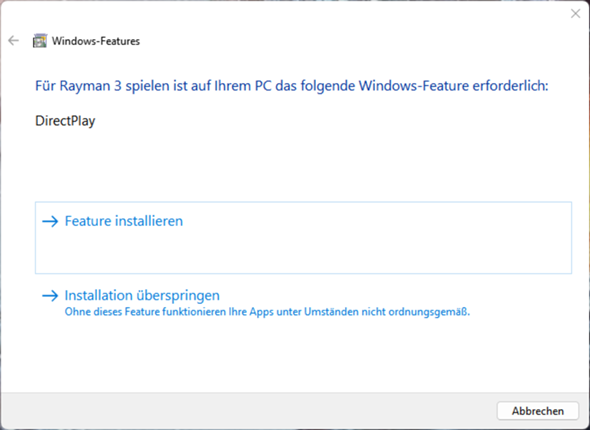Click the Windows-Features program icon
The height and width of the screenshot is (430, 590).
[40, 41]
